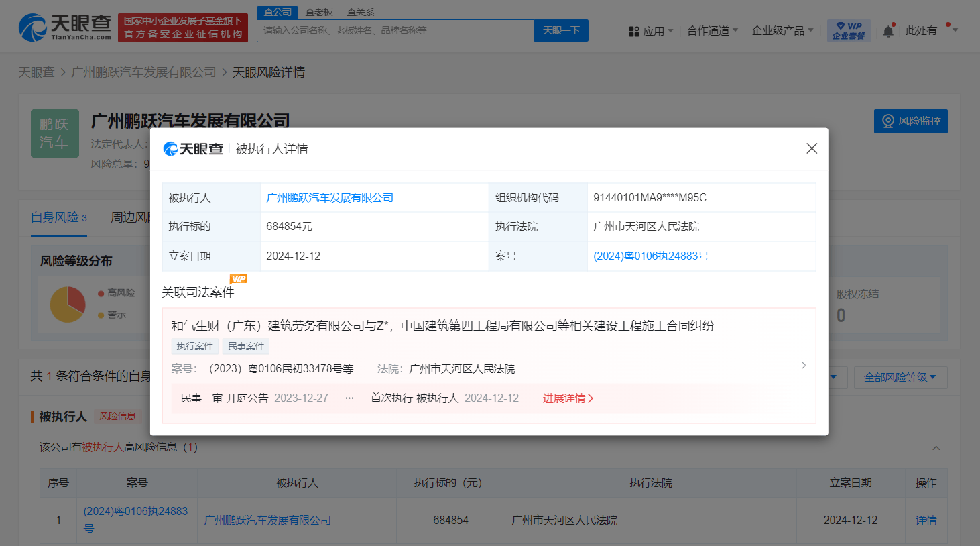Screen dimensions: 980x546
Task: Open the user account dropdown 此处有...
Action: tap(932, 31)
